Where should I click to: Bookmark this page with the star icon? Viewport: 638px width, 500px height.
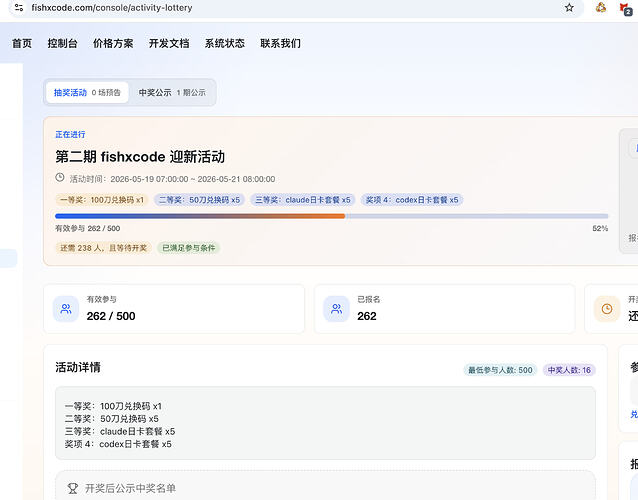[569, 7]
